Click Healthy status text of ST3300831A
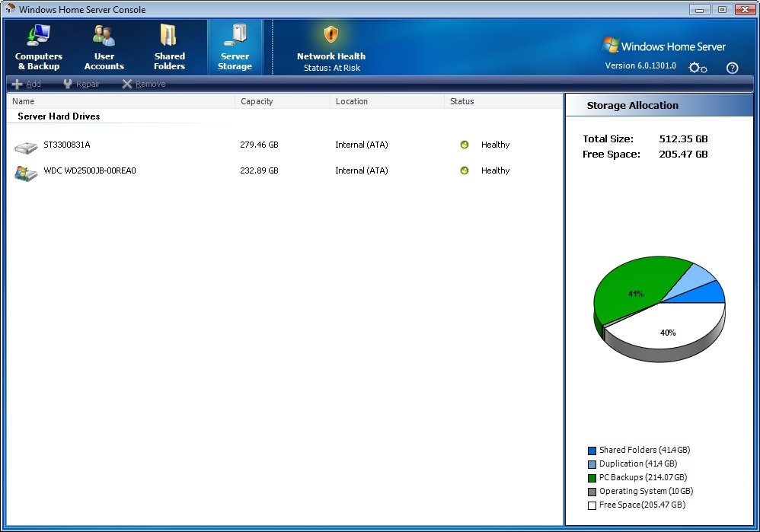Screen dimensions: 760x532 pyautogui.click(x=495, y=145)
